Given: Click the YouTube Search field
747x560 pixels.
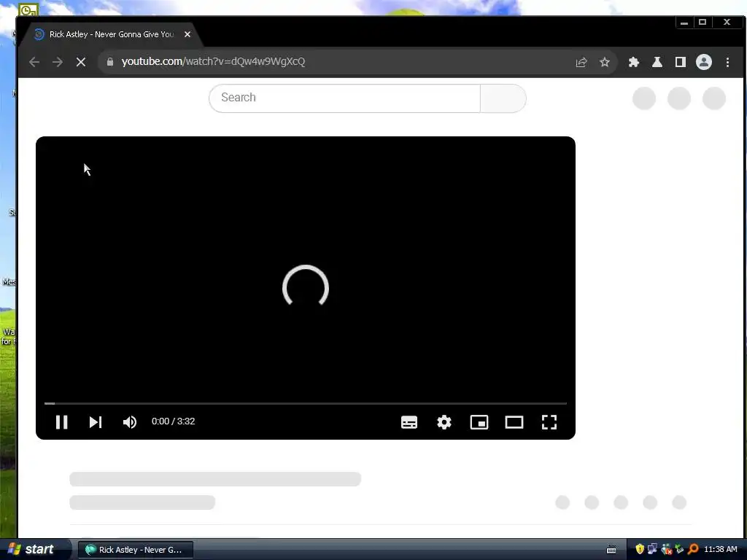Looking at the screenshot, I should [344, 98].
